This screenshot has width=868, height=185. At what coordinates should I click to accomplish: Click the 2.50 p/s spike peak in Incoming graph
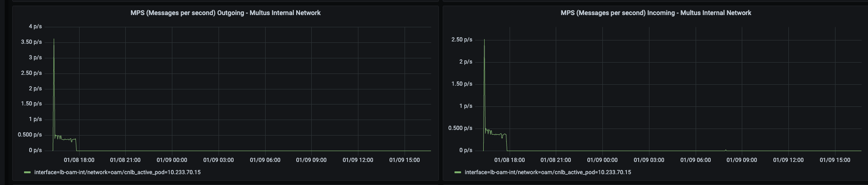484,40
